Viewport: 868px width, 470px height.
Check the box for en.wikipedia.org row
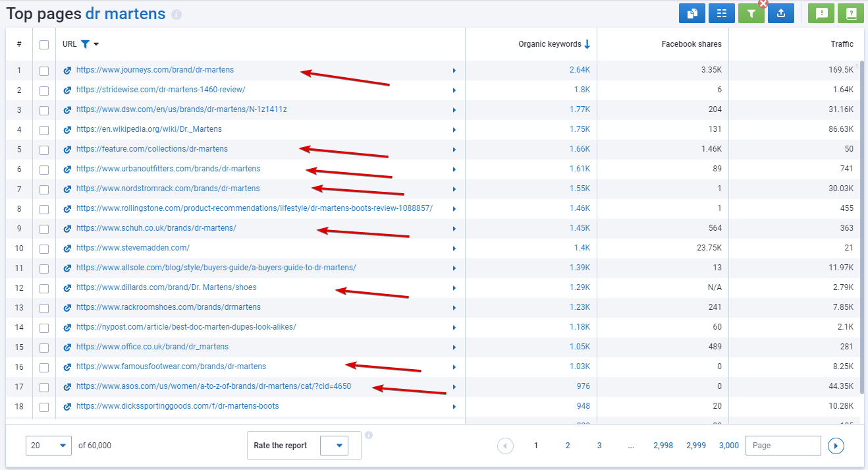44,130
